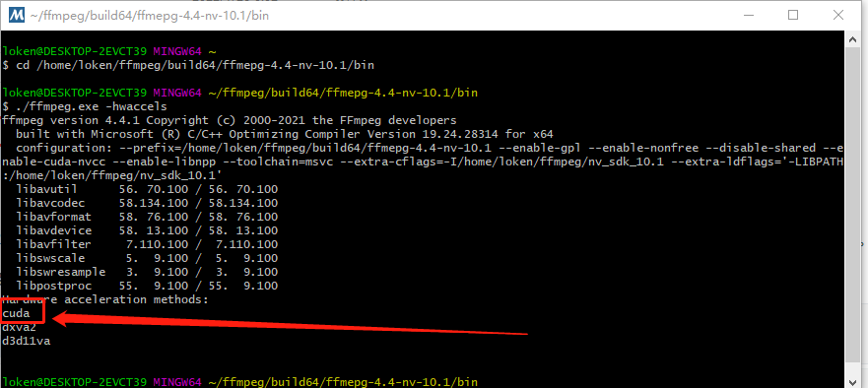Click the libpostproc version line
The height and width of the screenshot is (388, 868).
point(147,287)
